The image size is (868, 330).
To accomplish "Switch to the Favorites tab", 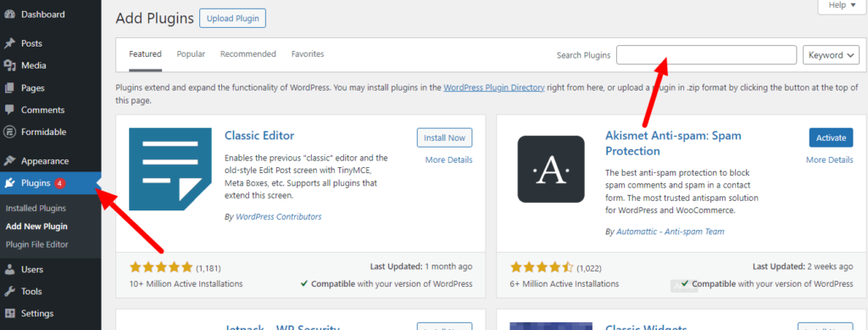I will coord(308,54).
